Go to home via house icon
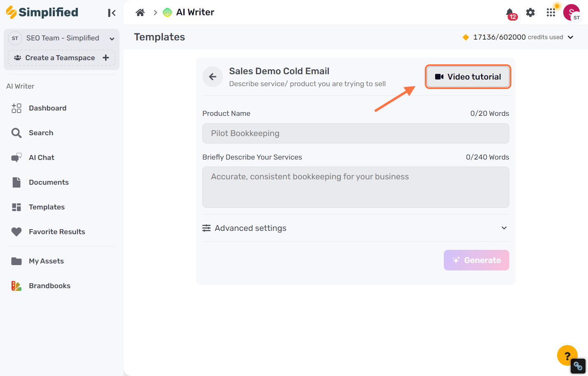This screenshot has width=588, height=376. pyautogui.click(x=140, y=12)
